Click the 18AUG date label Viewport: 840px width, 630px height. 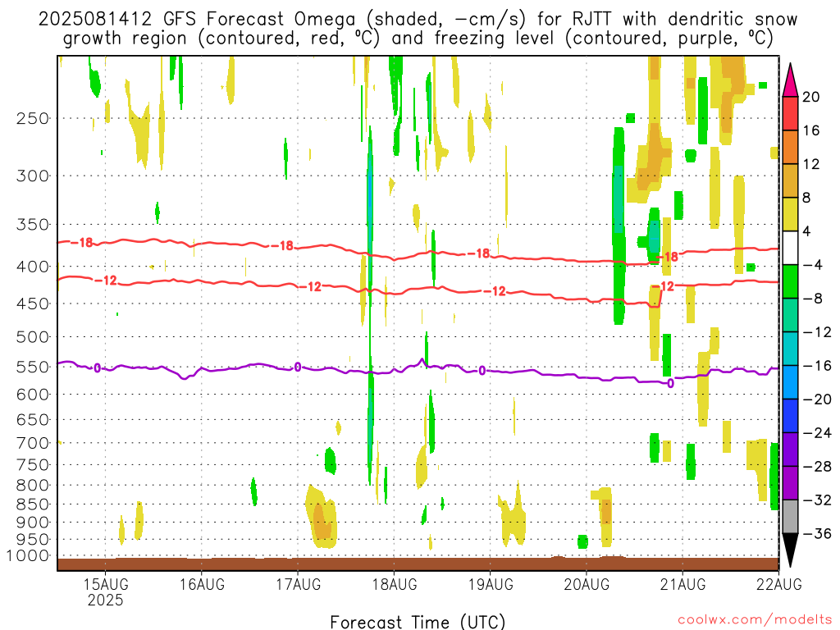tap(395, 584)
